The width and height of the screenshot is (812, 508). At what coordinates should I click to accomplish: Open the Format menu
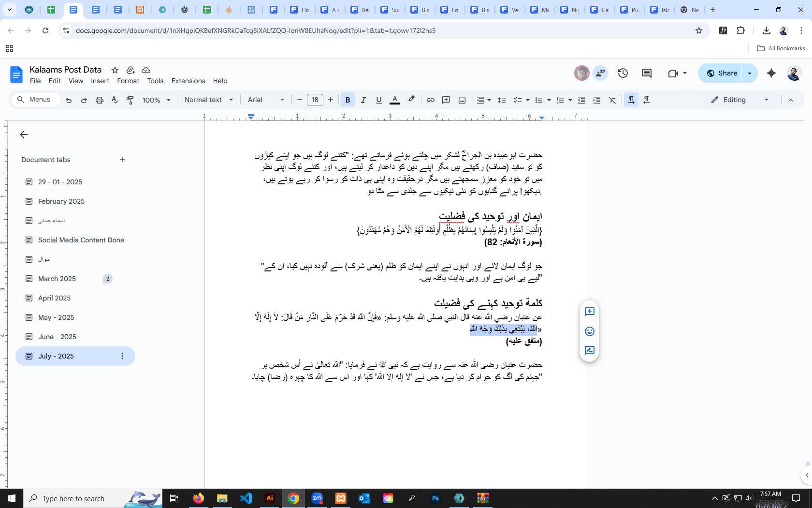point(128,81)
